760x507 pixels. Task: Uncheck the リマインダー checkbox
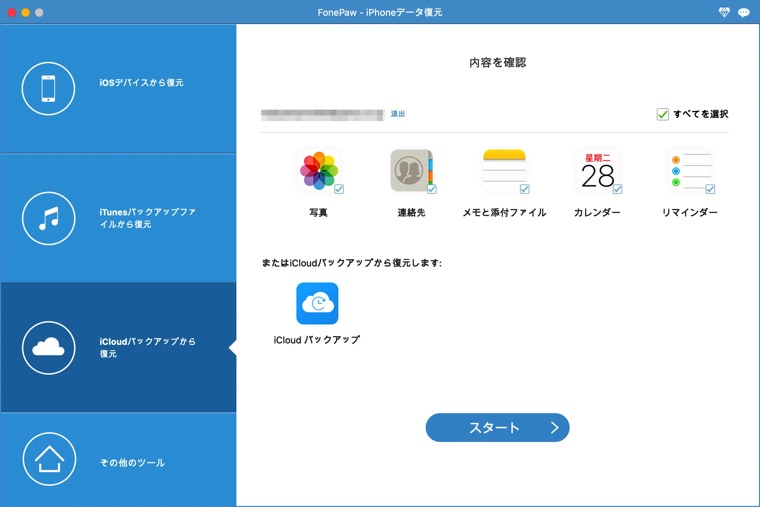pos(710,189)
